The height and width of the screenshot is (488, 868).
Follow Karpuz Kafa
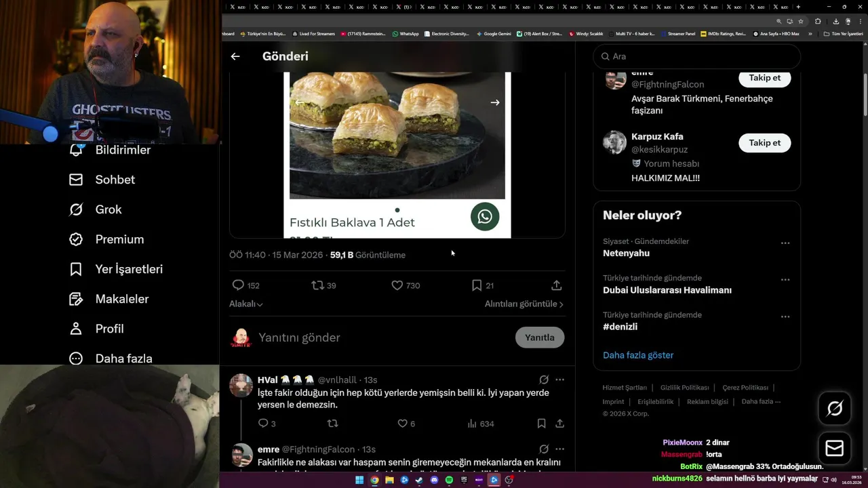[765, 142]
